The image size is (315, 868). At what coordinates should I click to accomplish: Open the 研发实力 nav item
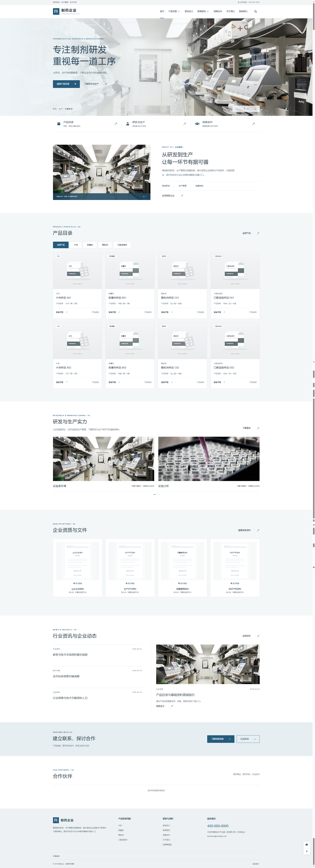click(x=189, y=11)
